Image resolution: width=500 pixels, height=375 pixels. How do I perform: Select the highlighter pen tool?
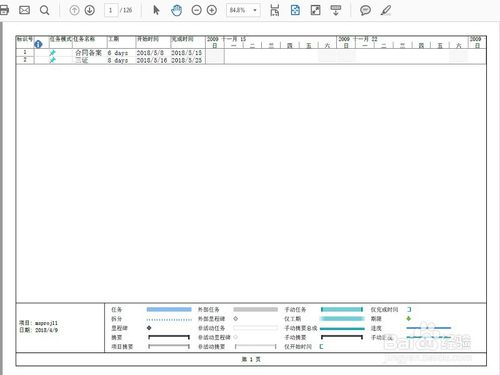pos(386,10)
